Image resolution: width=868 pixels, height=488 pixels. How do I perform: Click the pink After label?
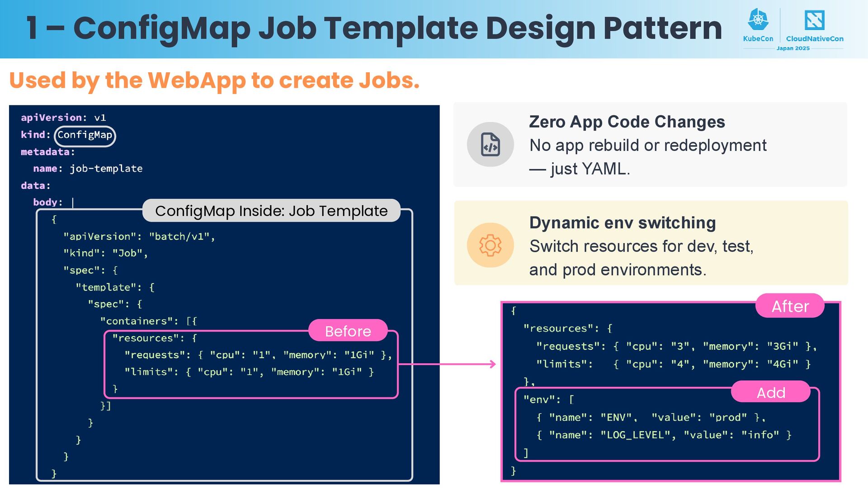coord(789,306)
